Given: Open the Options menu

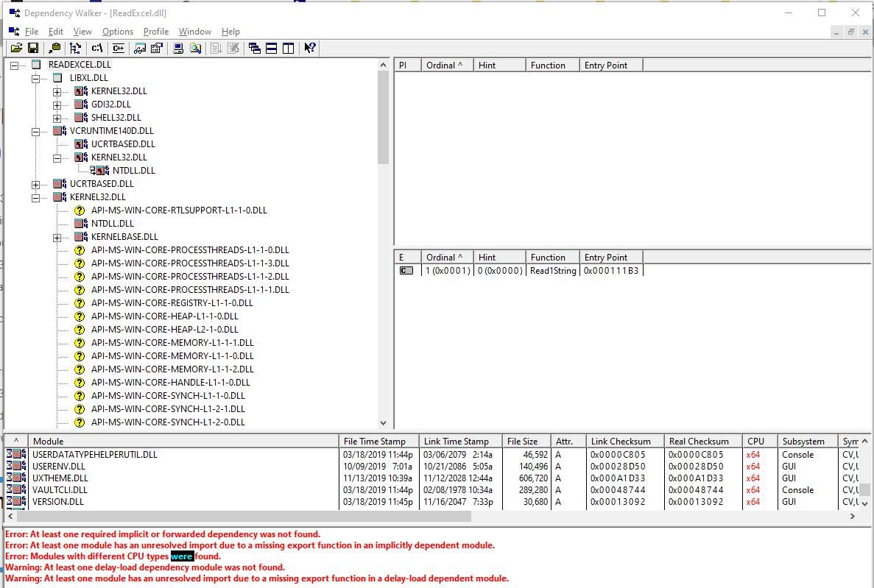Looking at the screenshot, I should (x=117, y=32).
